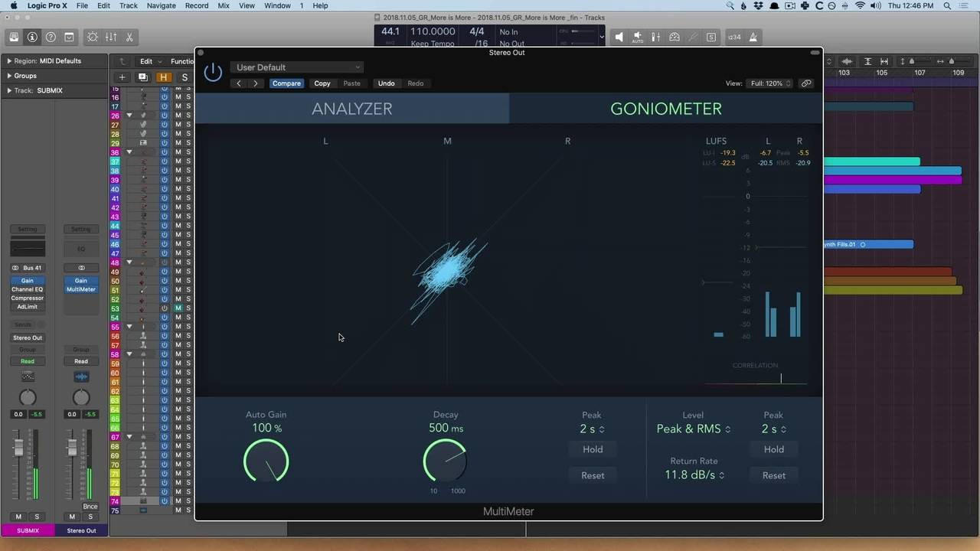Expand the Groups section in Inspector

9,76
